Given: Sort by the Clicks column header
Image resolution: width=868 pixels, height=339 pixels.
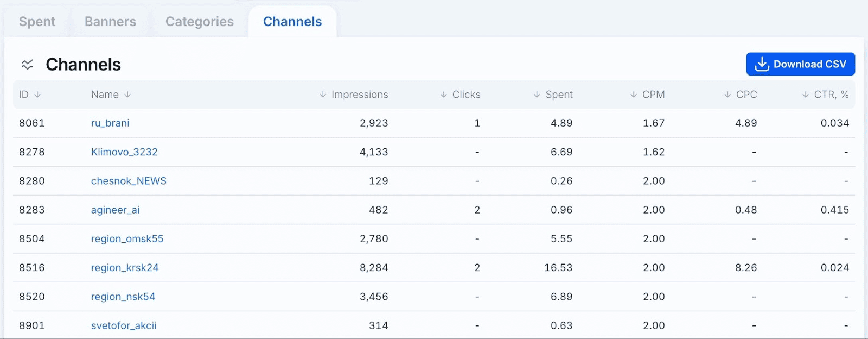Looking at the screenshot, I should (460, 95).
